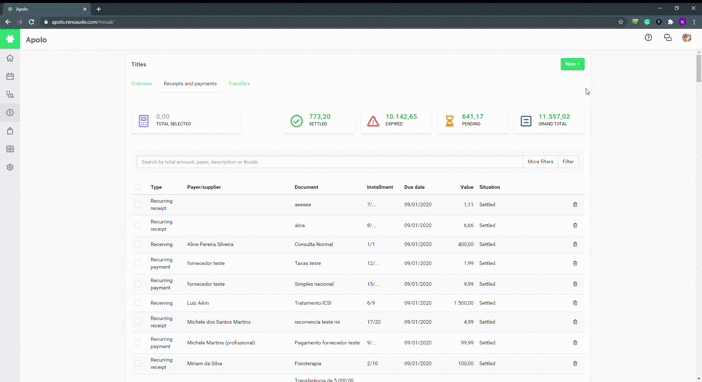Viewport: 702px width, 382px height.
Task: Delete the Simples nacional row with the trash icon
Action: 575,284
